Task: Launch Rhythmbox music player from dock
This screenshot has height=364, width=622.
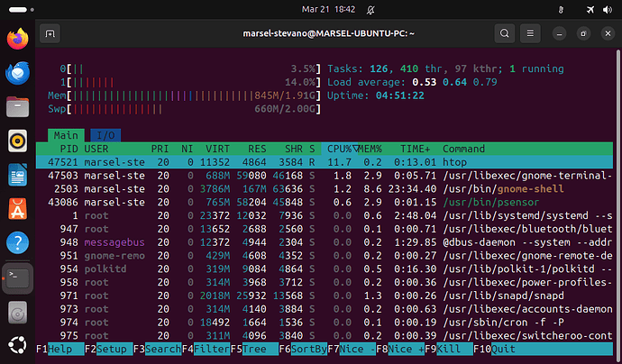Action: tap(16, 141)
